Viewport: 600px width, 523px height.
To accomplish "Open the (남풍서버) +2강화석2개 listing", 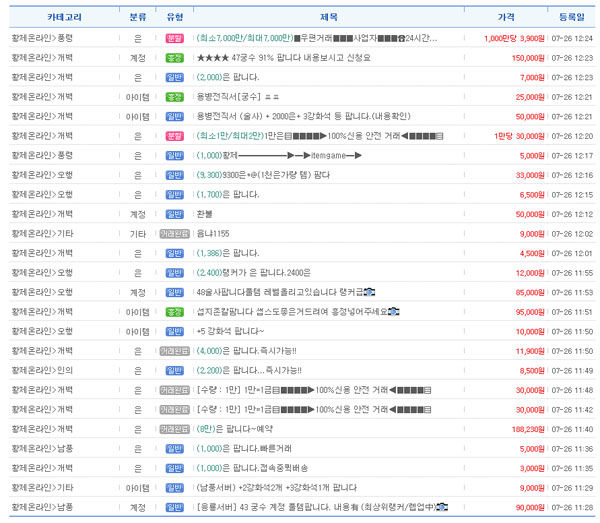I will click(277, 488).
